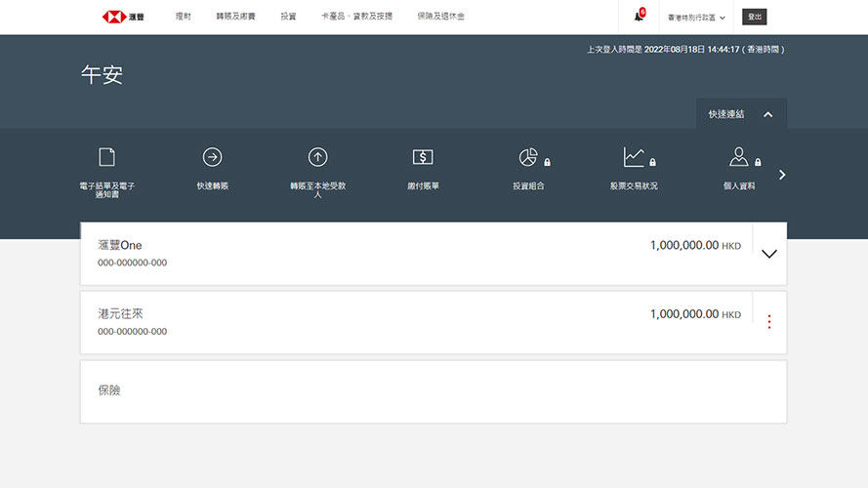Viewport: 868px width, 488px height.
Task: Select the 滙豐One account name
Action: [x=119, y=245]
